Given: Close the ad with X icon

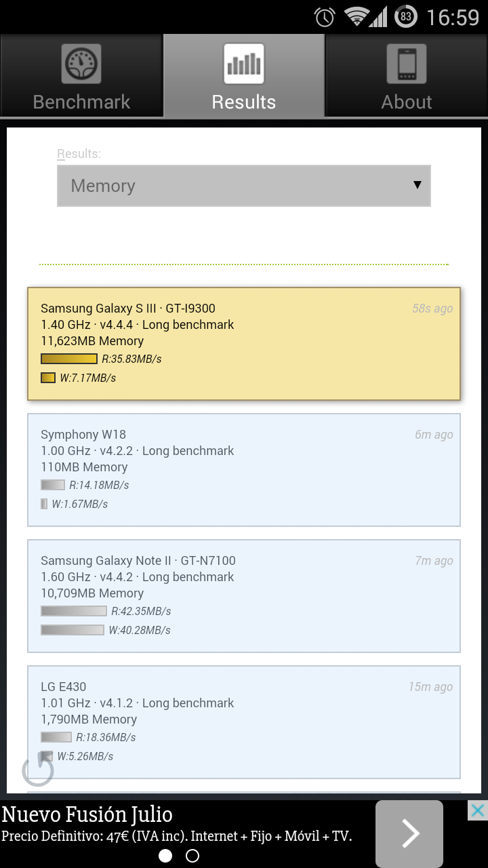Looking at the screenshot, I should point(477,810).
